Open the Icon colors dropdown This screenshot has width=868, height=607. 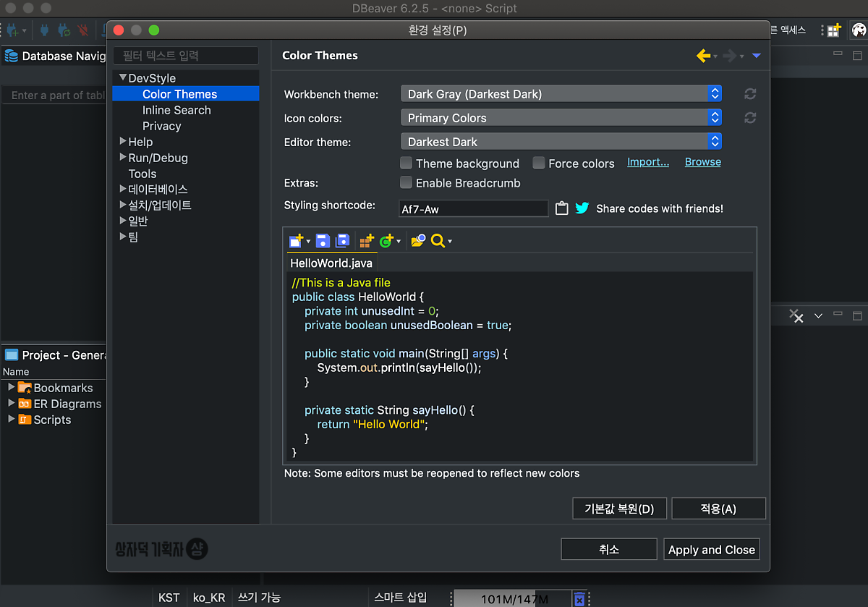coord(561,118)
